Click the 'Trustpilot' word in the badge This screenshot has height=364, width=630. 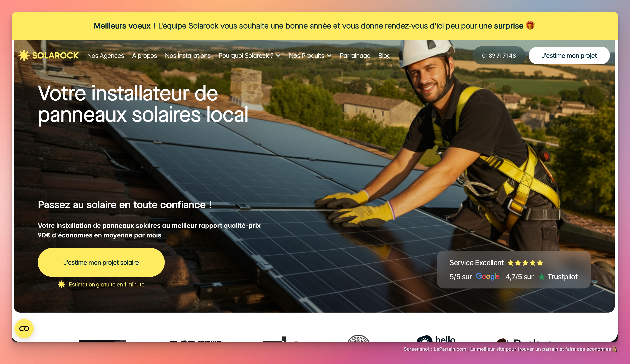pyautogui.click(x=562, y=277)
